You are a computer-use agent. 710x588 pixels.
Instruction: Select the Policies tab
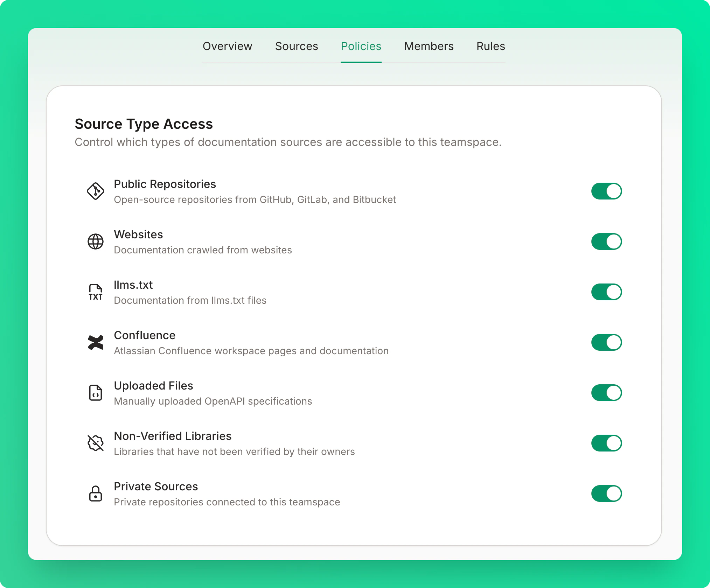point(361,46)
